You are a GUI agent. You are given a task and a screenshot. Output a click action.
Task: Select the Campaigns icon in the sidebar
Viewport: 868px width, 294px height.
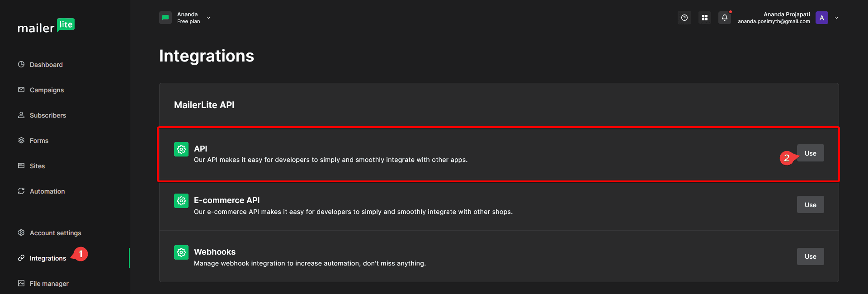tap(21, 90)
